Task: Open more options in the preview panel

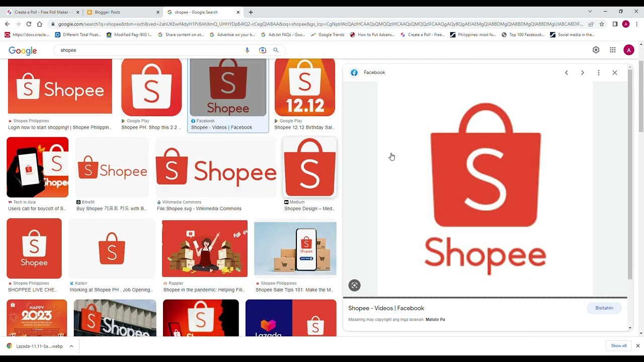Action: [x=599, y=72]
